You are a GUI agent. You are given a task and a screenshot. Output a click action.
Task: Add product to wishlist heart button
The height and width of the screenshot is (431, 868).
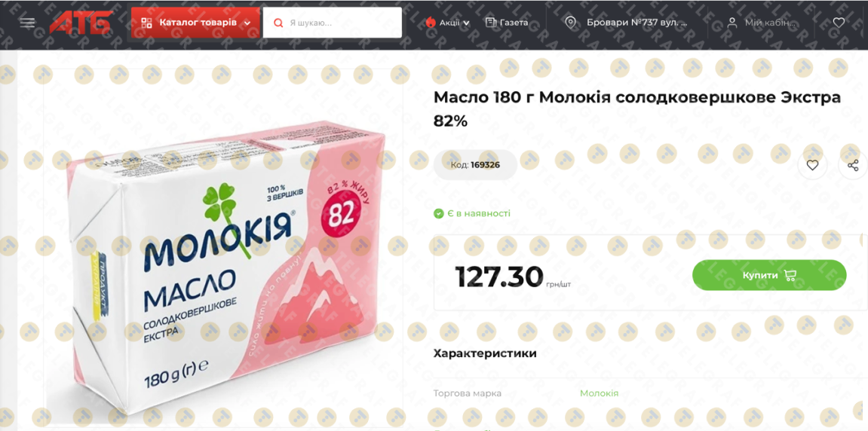(x=812, y=165)
